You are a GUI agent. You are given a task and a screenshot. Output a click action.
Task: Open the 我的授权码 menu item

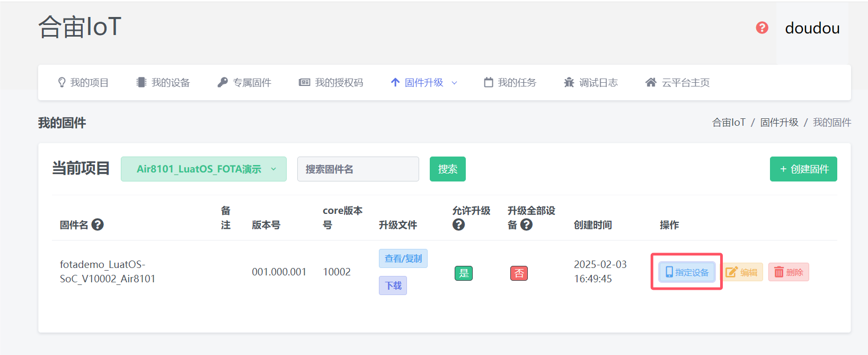pyautogui.click(x=331, y=82)
